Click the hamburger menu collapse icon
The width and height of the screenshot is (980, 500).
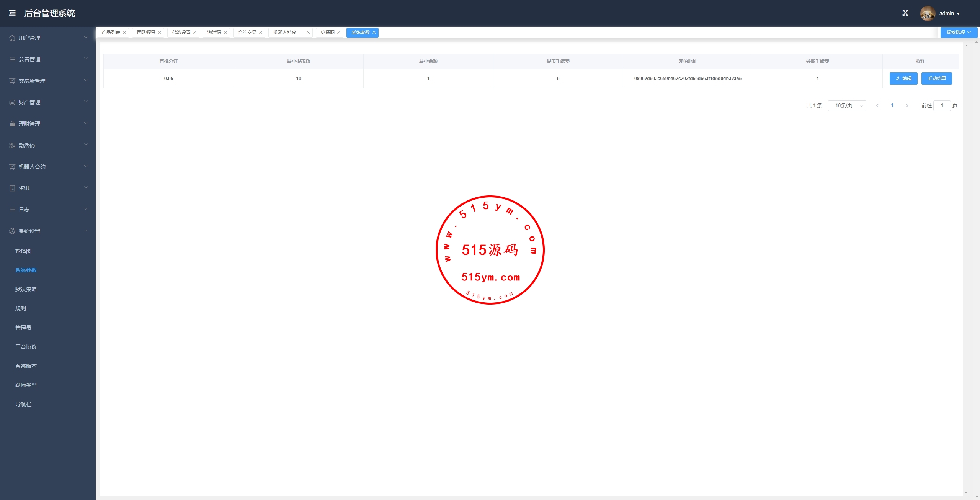(12, 13)
